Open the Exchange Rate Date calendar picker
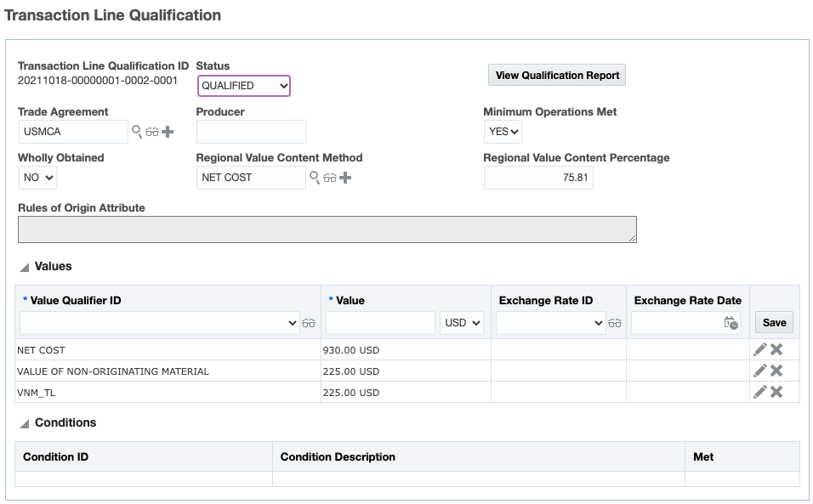Screen dimensions: 813x504 (x=731, y=323)
